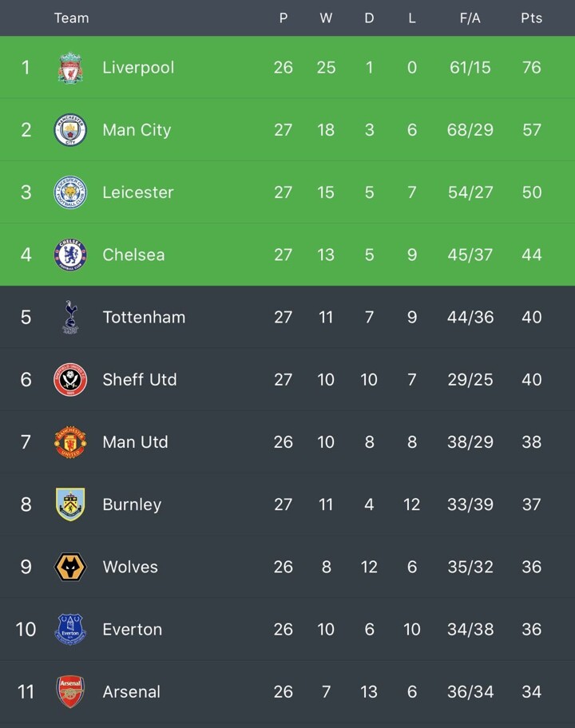
Task: Open Tottenham team name link
Action: [x=144, y=317]
